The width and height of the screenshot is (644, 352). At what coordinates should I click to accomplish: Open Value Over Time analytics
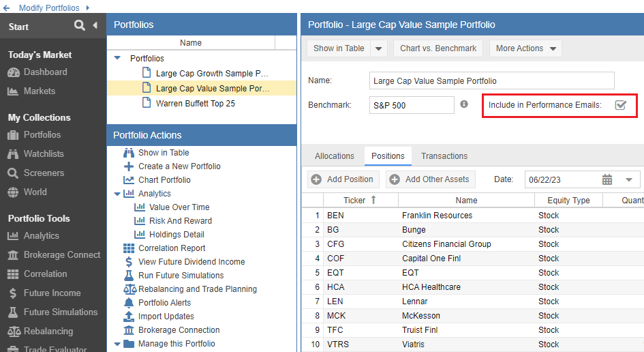pyautogui.click(x=172, y=207)
